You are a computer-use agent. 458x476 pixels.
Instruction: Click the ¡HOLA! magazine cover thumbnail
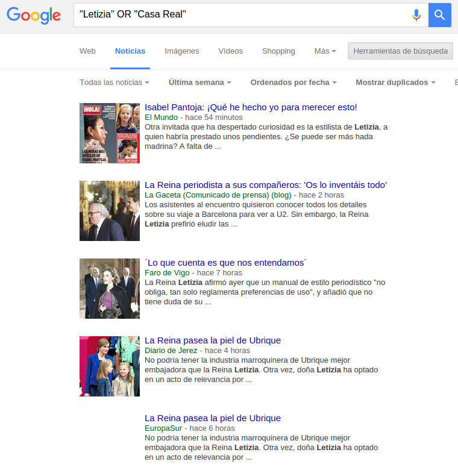(x=110, y=133)
